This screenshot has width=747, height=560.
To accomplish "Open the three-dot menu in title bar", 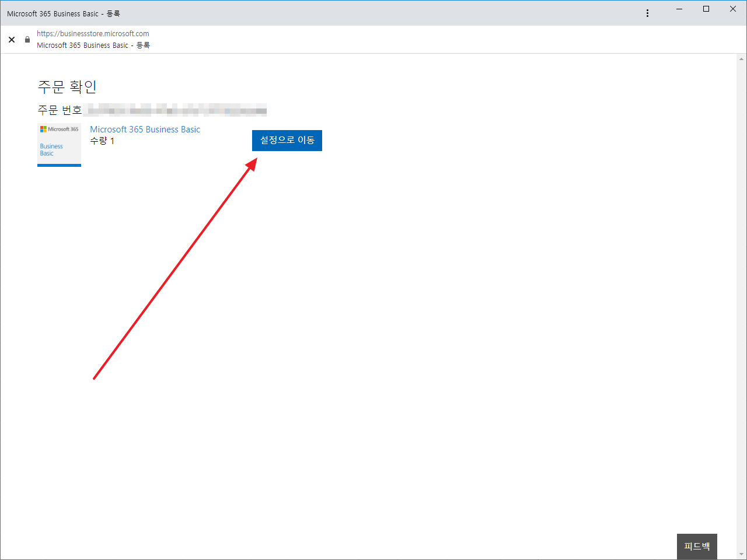I will [x=647, y=13].
